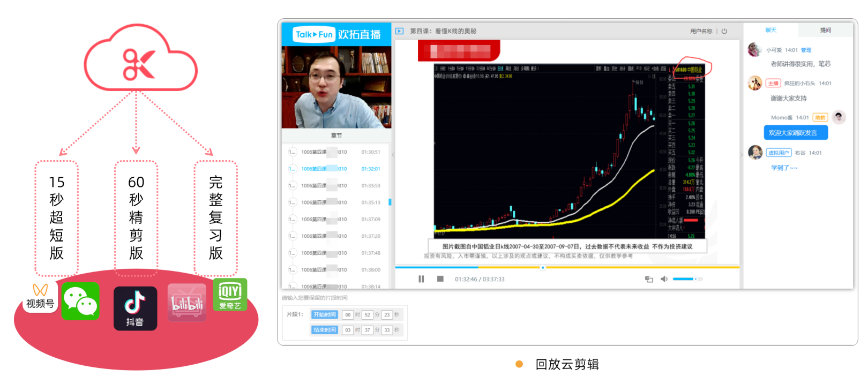868x384 pixels.
Task: Click the 15秒超短版 box
Action: [x=57, y=218]
